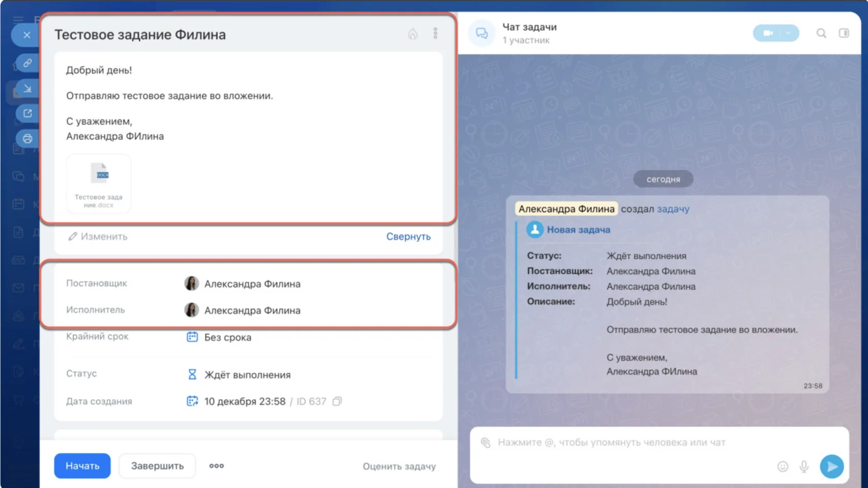868x488 pixels.
Task: Click creation date 10 декабря 23:58
Action: pos(245,401)
